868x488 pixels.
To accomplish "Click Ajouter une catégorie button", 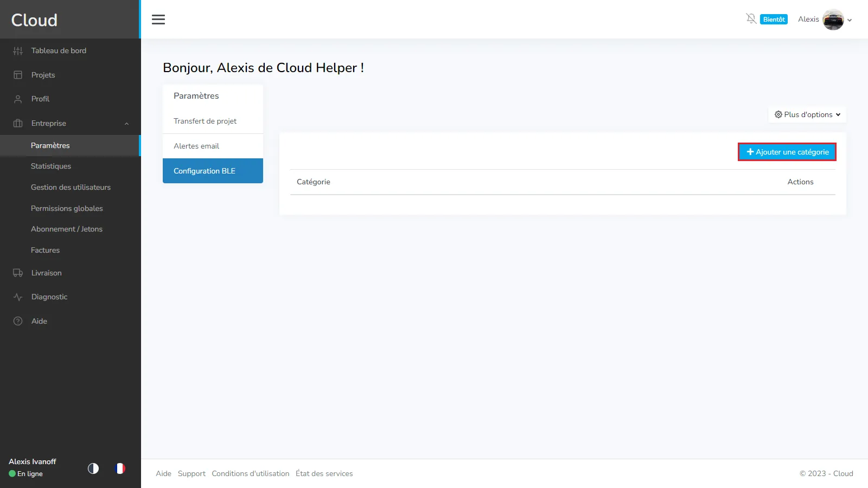I will [787, 152].
